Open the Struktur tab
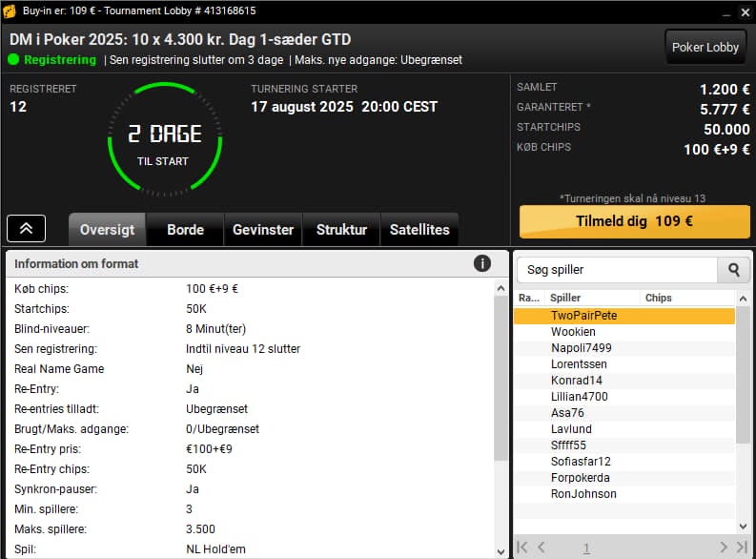Screen dimensions: 756x559 click(341, 230)
